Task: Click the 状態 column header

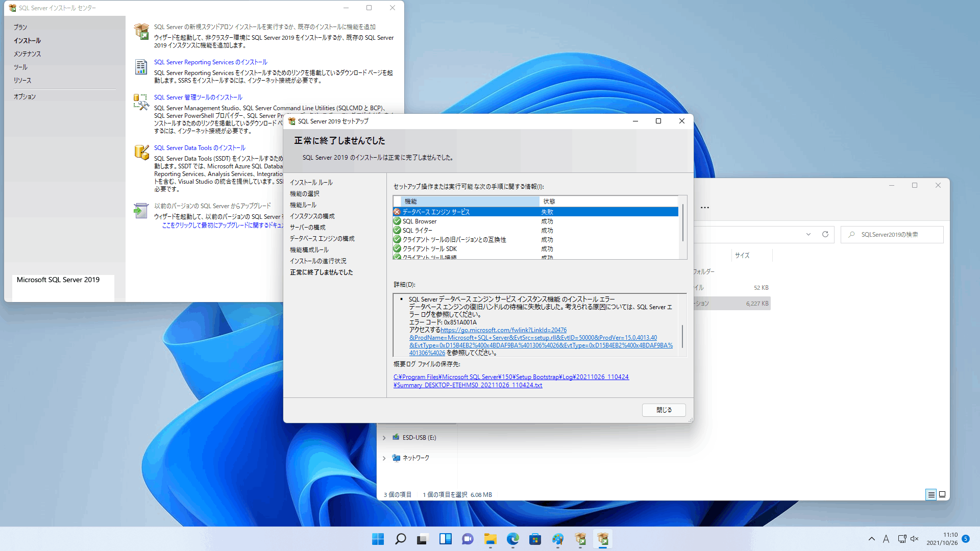Action: tap(608, 202)
